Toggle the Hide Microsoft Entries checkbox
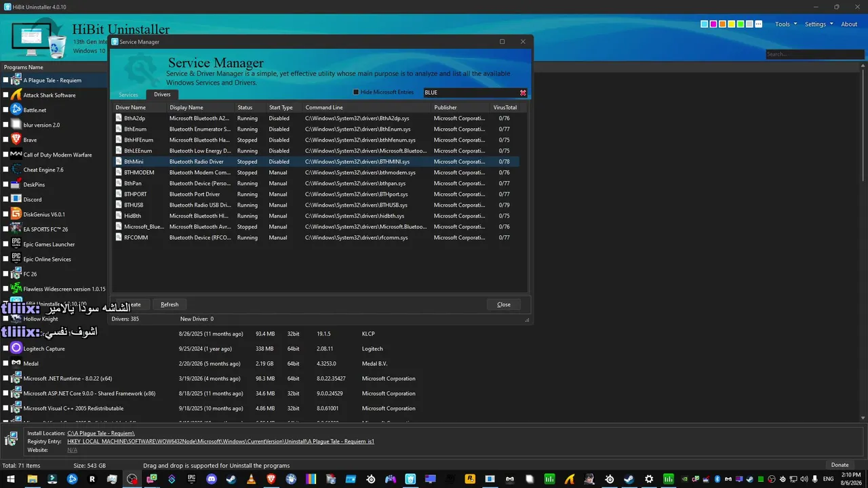868x488 pixels. pyautogui.click(x=356, y=92)
